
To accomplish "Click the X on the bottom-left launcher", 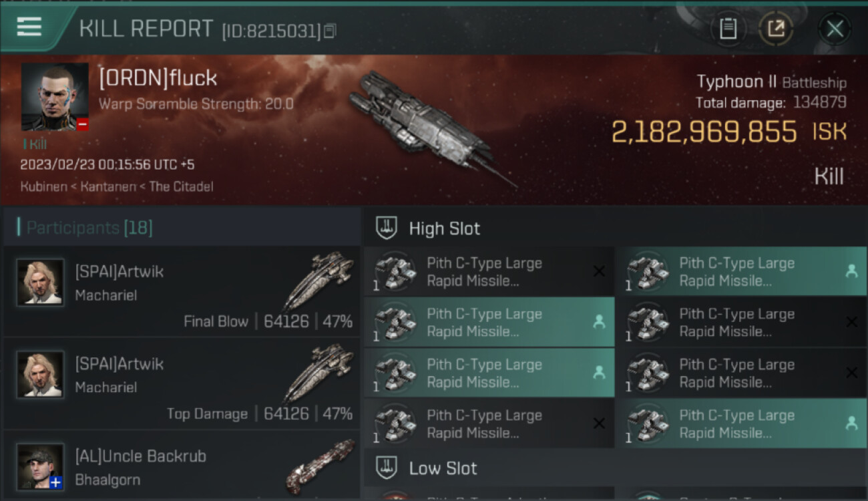I will (x=599, y=423).
